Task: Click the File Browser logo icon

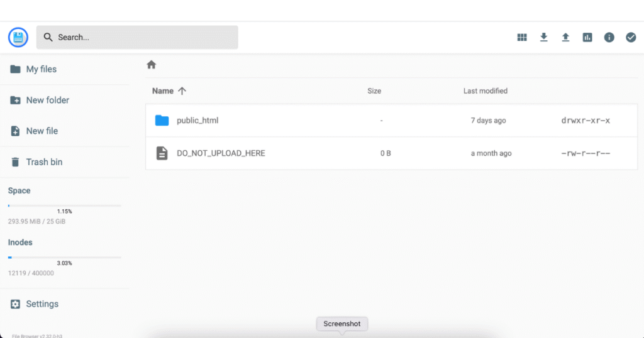Action: tap(18, 37)
